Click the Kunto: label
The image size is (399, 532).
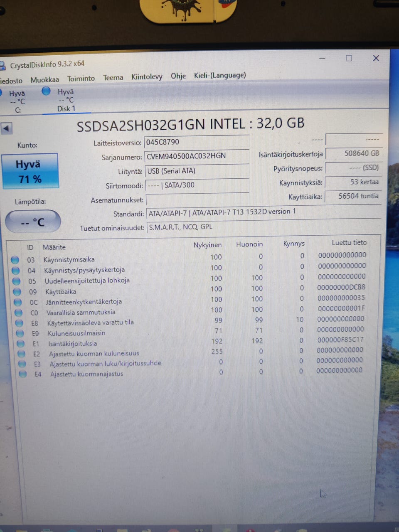(27, 145)
